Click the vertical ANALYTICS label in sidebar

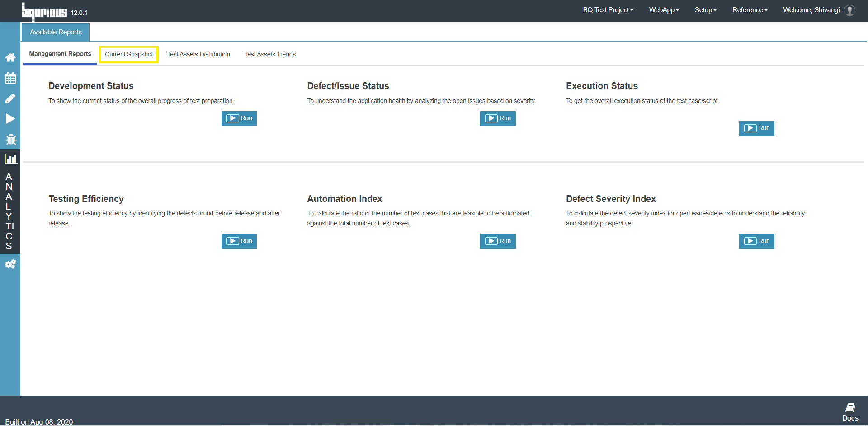[9, 211]
